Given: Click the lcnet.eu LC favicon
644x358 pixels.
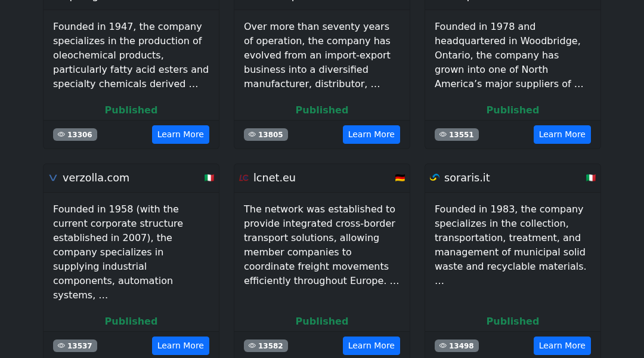Looking at the screenshot, I should [243, 178].
